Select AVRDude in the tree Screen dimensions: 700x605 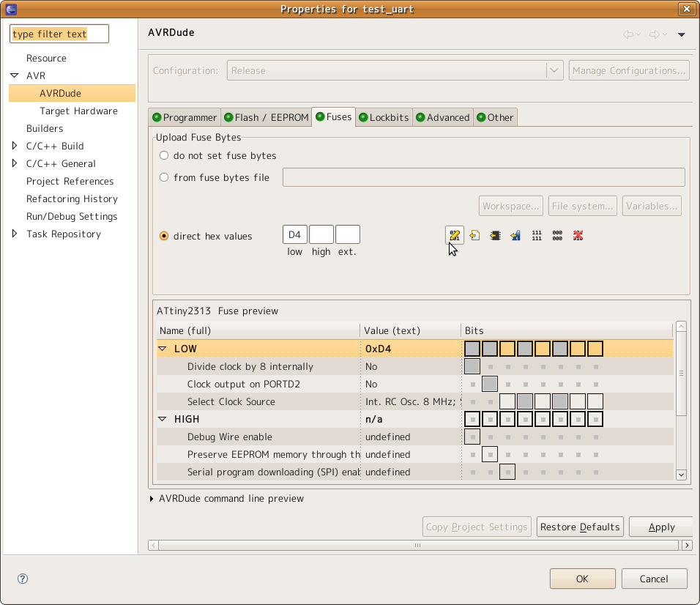click(x=72, y=93)
